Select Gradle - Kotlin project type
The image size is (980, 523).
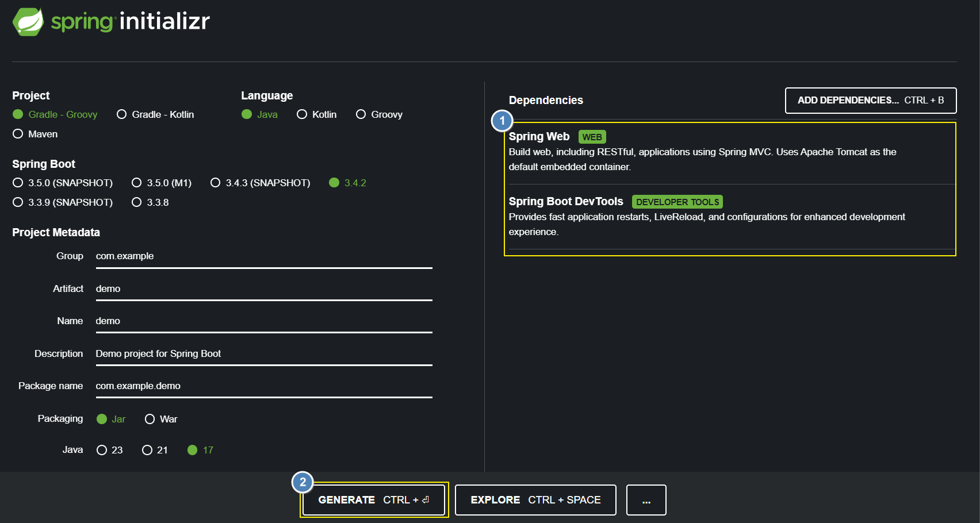[x=155, y=114]
